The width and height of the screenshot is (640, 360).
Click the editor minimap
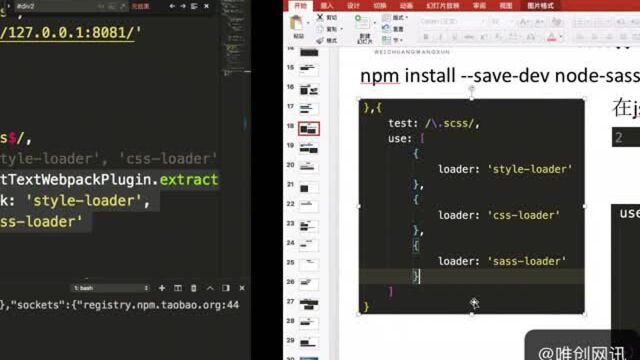(235, 39)
